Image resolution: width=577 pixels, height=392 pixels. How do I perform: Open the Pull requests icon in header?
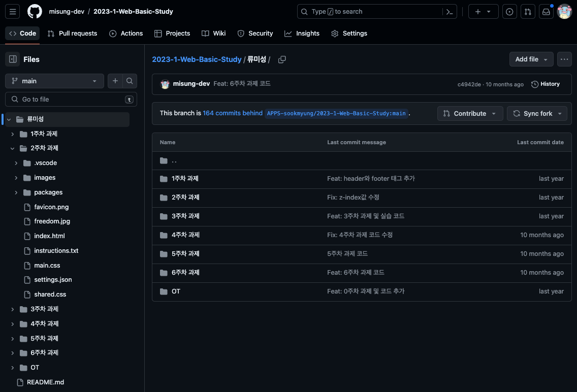pyautogui.click(x=528, y=12)
